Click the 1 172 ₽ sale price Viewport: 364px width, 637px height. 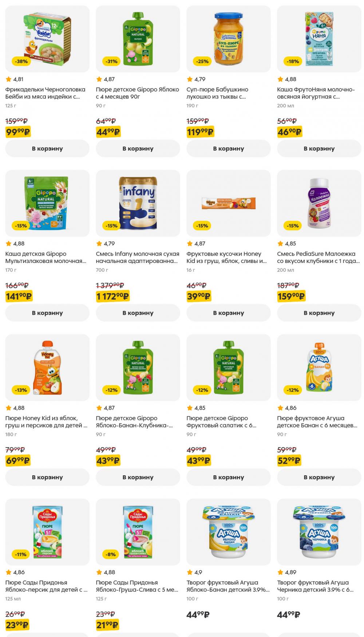coord(112,296)
